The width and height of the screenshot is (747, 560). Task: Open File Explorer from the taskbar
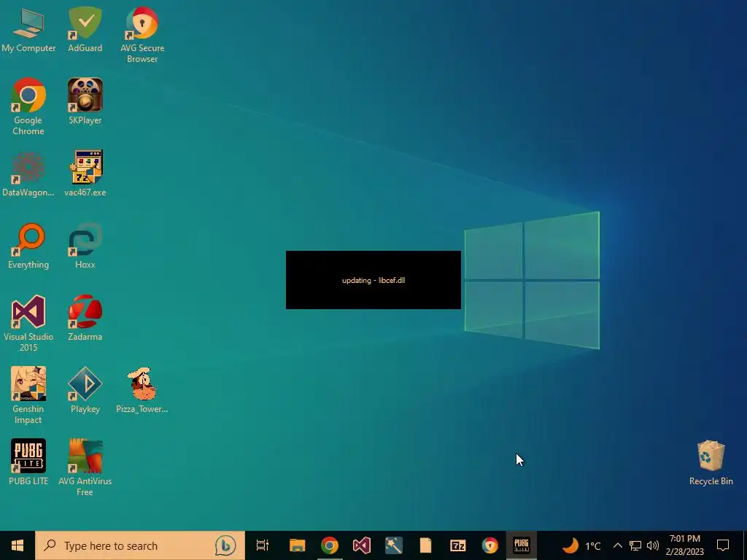coord(298,545)
